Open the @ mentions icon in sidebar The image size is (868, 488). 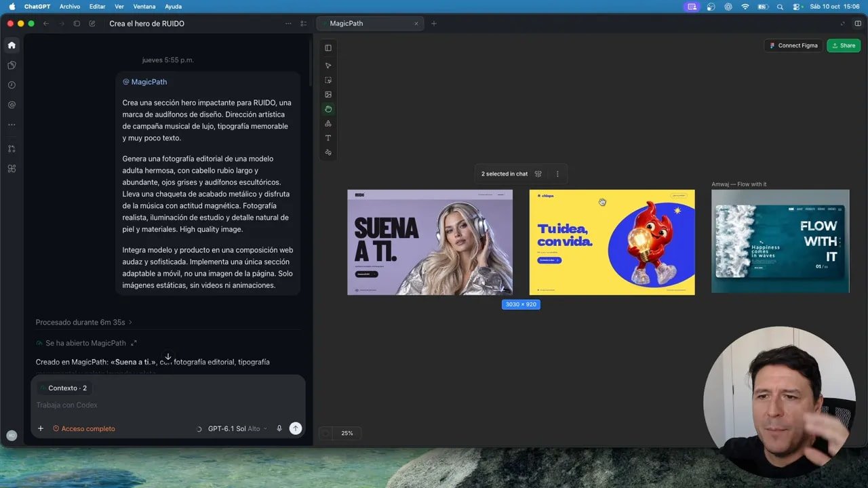tap(12, 105)
